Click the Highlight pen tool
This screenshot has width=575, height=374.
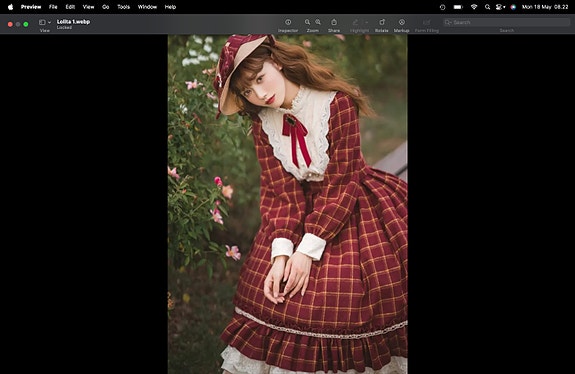point(355,22)
